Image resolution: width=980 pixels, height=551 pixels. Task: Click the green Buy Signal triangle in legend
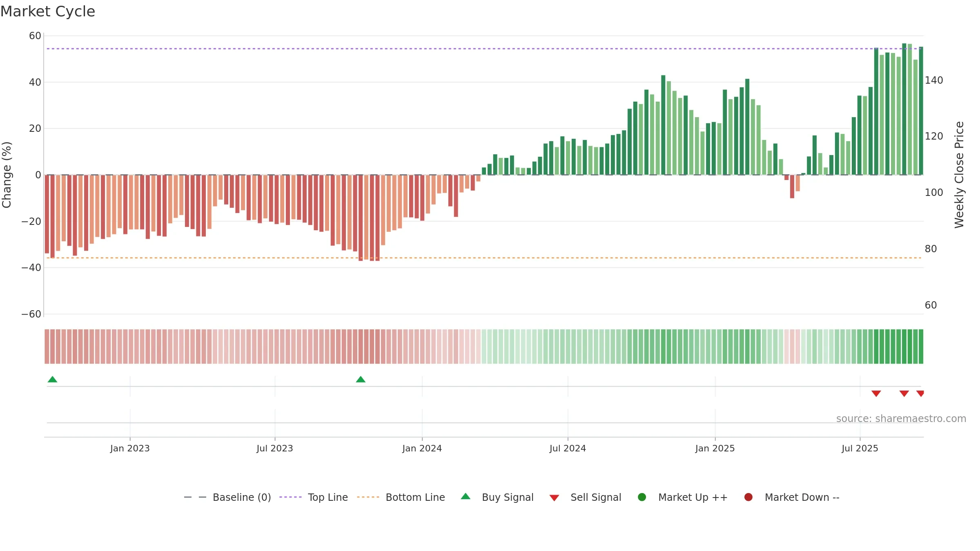pyautogui.click(x=465, y=496)
